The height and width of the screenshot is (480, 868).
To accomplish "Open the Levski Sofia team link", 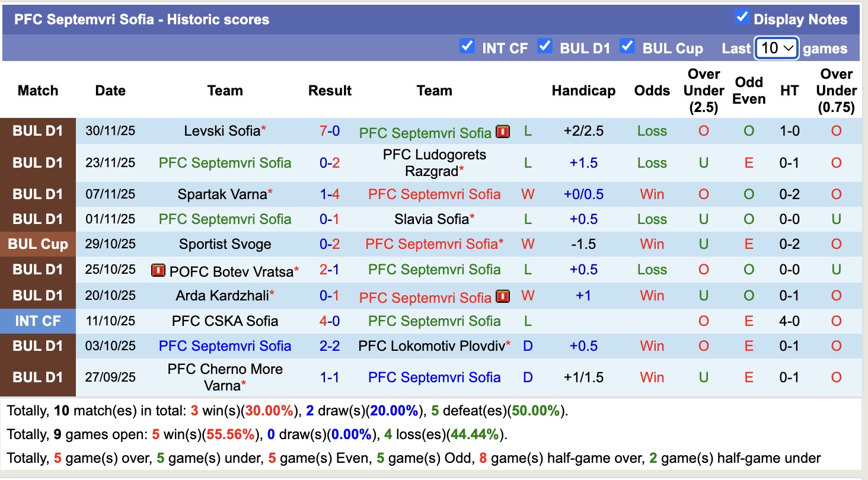I will click(x=222, y=131).
